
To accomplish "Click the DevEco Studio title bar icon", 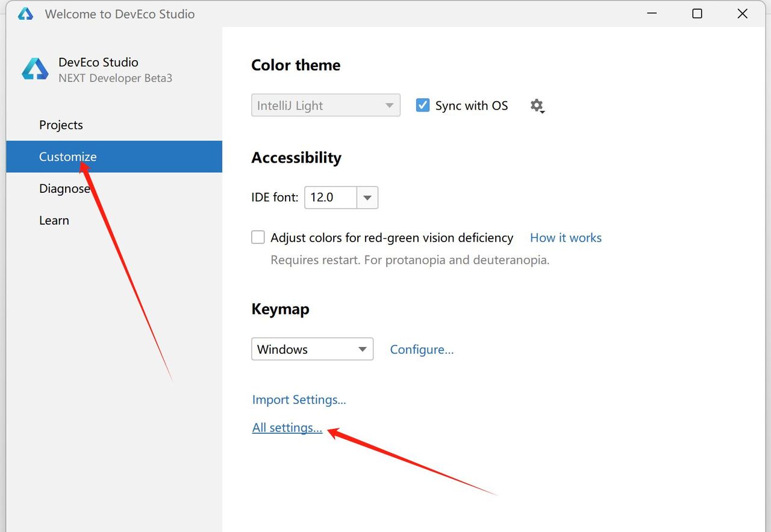I will (x=25, y=14).
